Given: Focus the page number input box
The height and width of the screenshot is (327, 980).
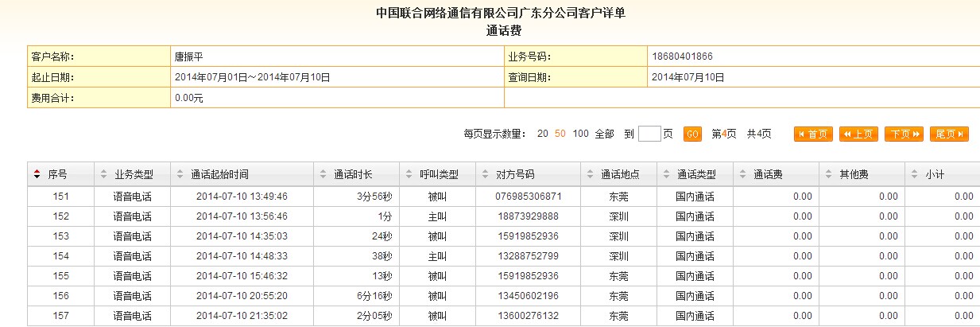Looking at the screenshot, I should click(649, 134).
